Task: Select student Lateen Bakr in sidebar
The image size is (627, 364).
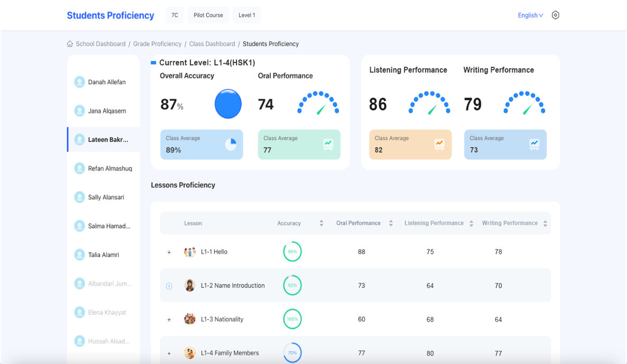Action: coord(103,139)
